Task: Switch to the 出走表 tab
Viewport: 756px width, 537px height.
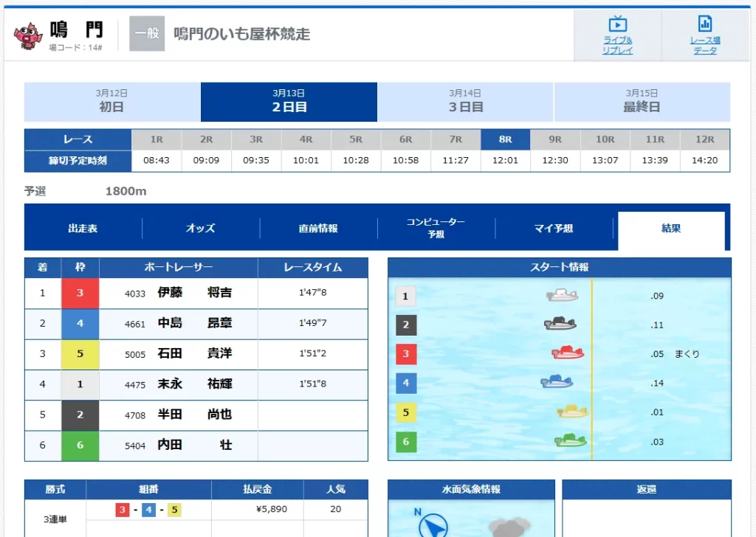Action: click(84, 229)
